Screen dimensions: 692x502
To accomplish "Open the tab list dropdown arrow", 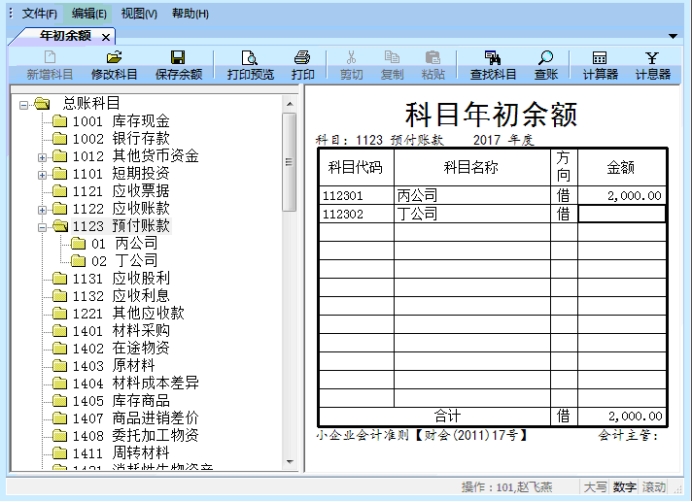I will click(673, 36).
